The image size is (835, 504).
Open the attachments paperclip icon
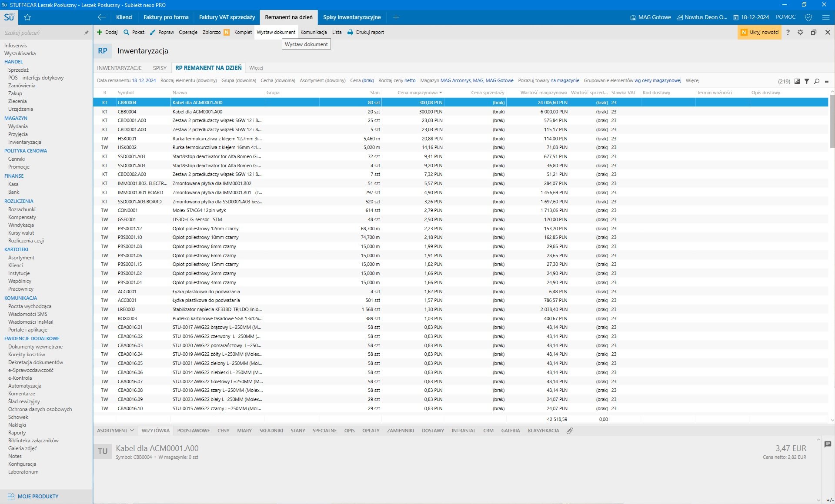click(x=570, y=431)
